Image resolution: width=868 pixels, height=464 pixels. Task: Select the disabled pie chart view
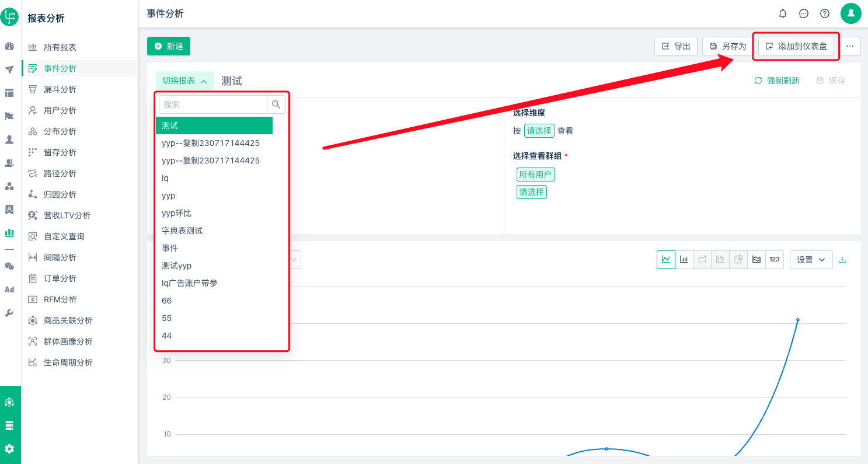tap(738, 260)
